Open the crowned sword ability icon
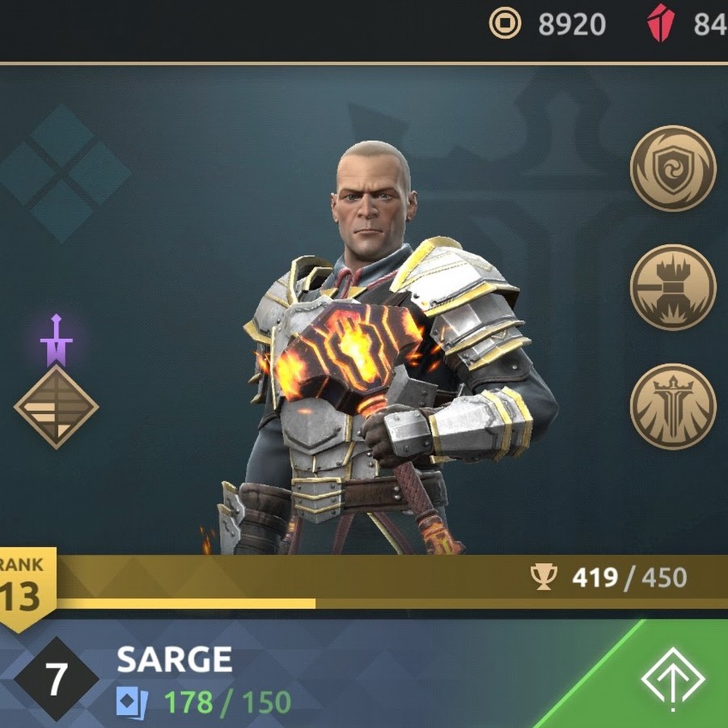The image size is (728, 728). [x=673, y=407]
